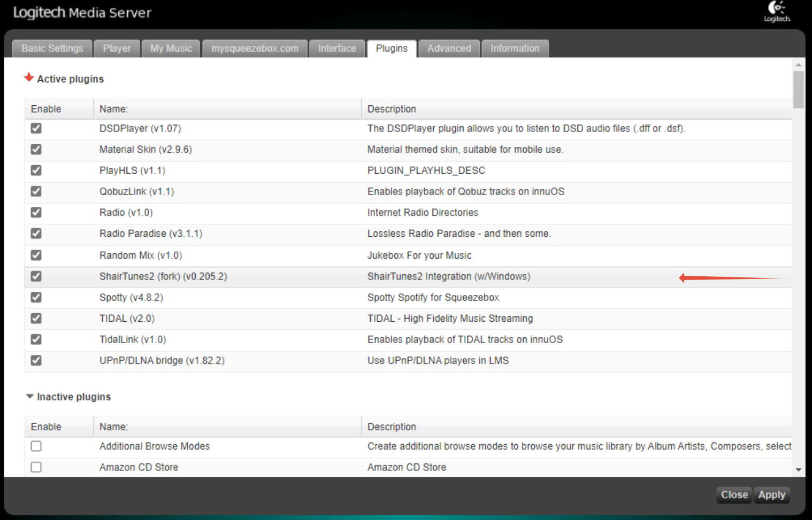
Task: Uncheck Material Skin plugin
Action: click(x=36, y=149)
